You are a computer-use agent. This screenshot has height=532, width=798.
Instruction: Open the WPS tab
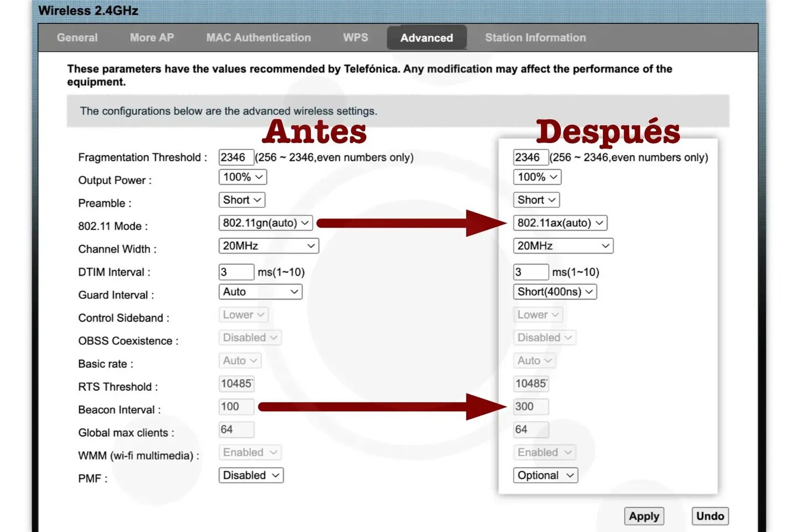click(355, 37)
